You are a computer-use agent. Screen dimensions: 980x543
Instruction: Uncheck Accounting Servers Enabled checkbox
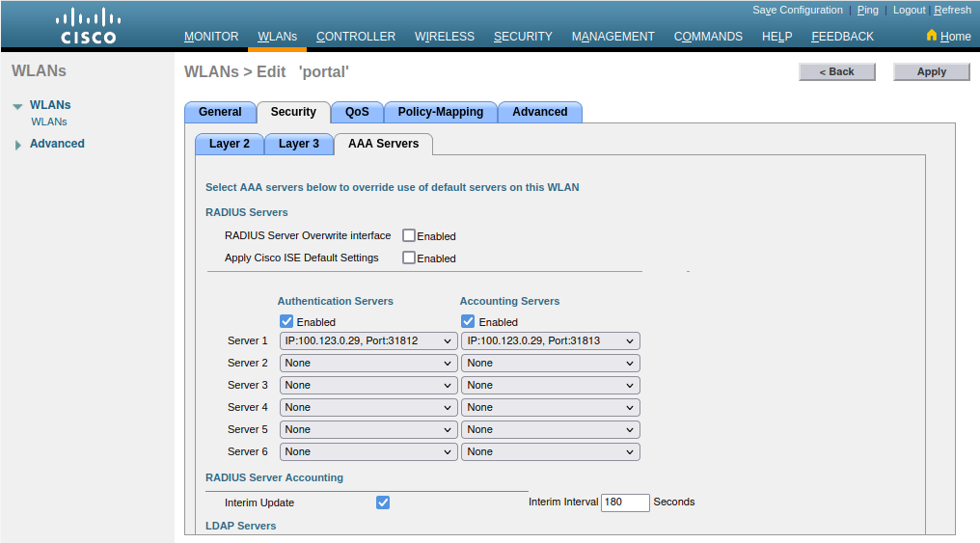click(468, 321)
